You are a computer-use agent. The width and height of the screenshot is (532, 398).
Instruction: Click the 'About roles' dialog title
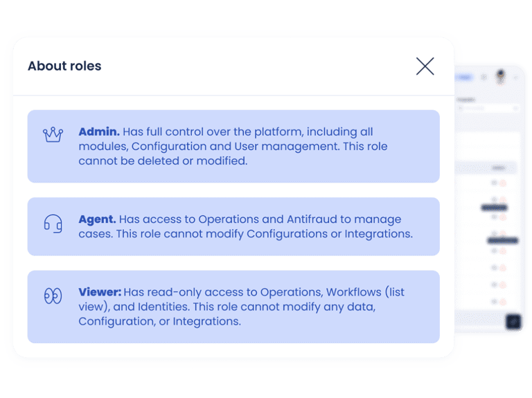coord(64,66)
